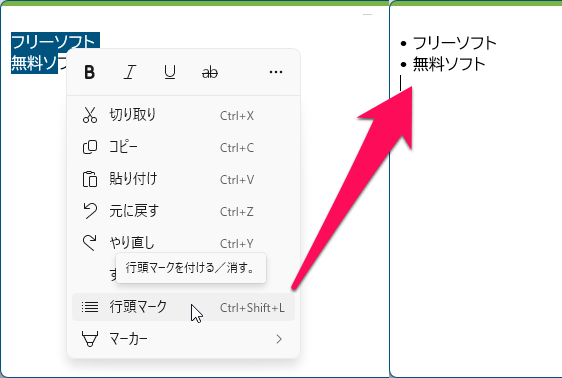Apply underline formatting
The width and height of the screenshot is (562, 378).
pyautogui.click(x=170, y=72)
